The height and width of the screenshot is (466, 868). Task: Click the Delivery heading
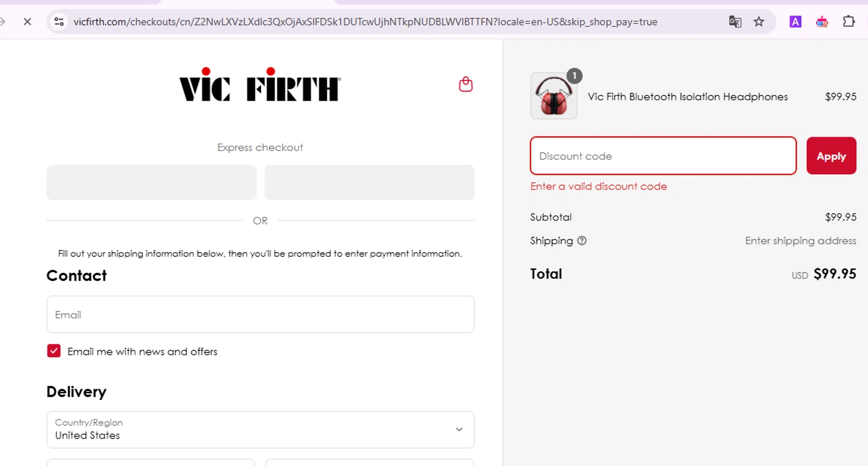pyautogui.click(x=76, y=392)
